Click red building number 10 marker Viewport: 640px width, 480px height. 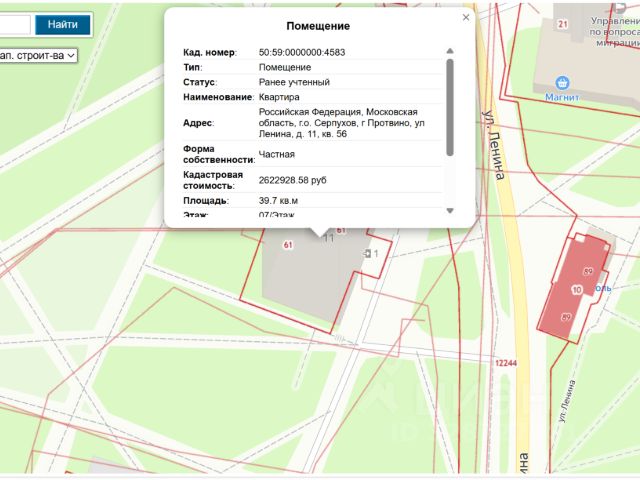click(x=576, y=290)
